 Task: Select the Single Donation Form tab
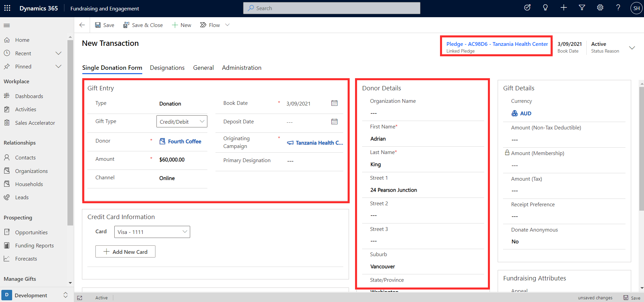click(x=112, y=68)
